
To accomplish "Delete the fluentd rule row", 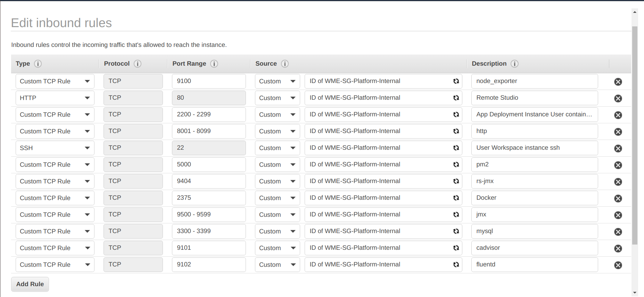I will click(618, 265).
